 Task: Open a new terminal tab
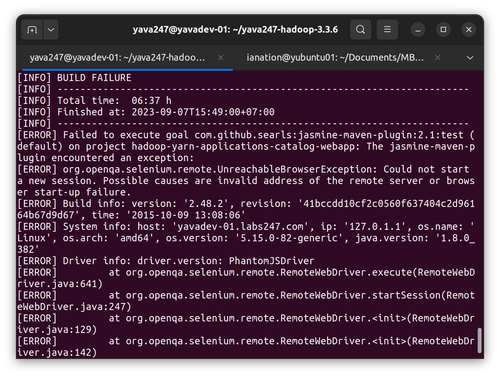(x=32, y=30)
